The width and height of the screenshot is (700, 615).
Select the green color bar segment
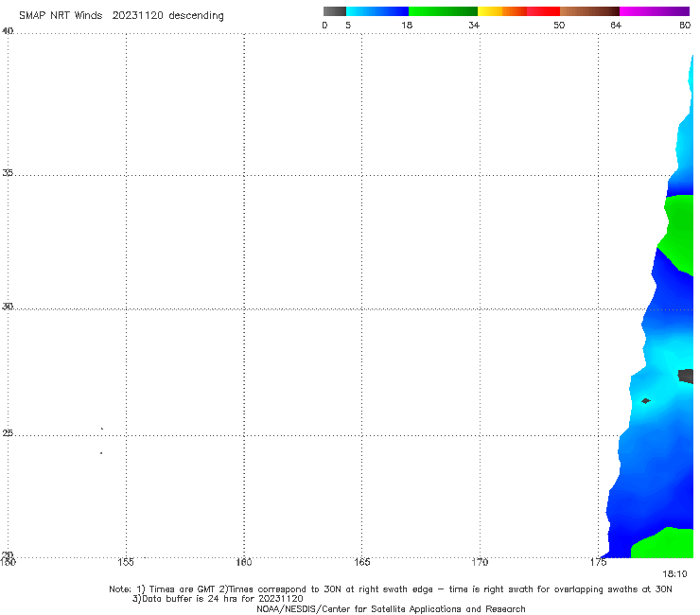coord(443,11)
